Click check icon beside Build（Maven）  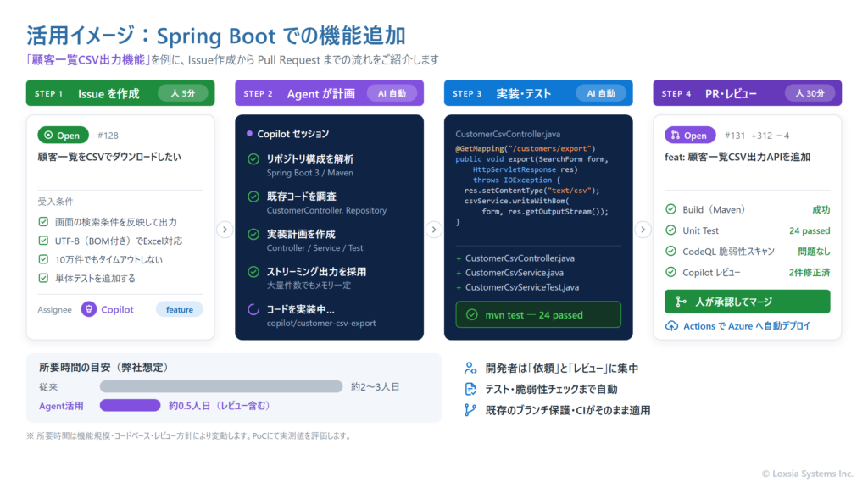pos(671,209)
